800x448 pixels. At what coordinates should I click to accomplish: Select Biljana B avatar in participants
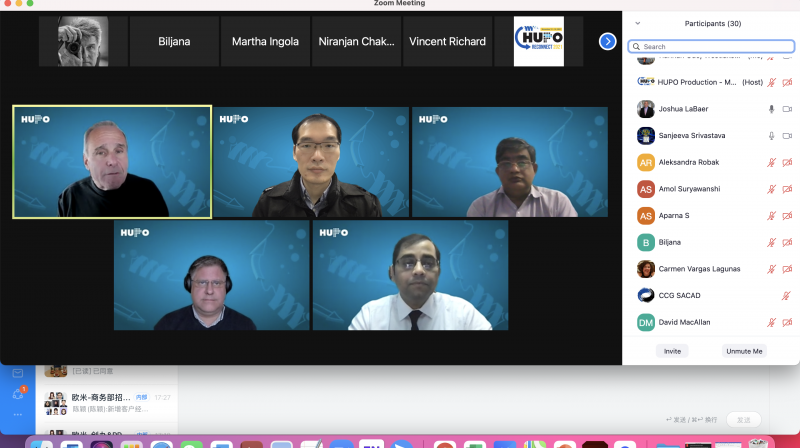coord(645,242)
